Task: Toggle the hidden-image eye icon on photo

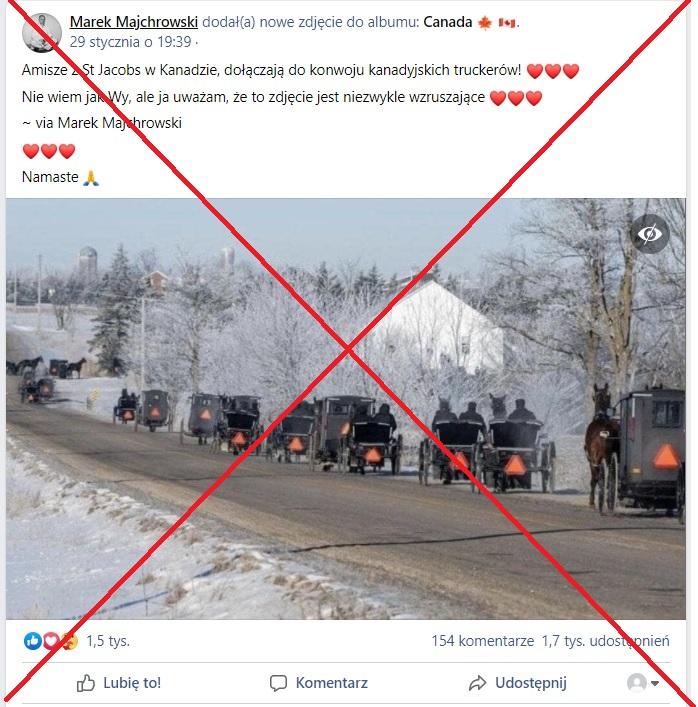Action: 649,234
